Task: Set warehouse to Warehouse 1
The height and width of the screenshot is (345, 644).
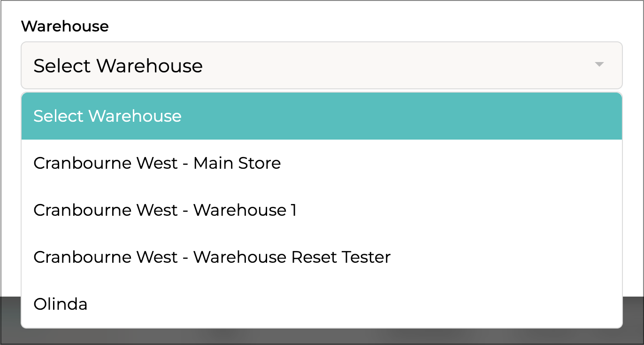Action: [x=165, y=210]
